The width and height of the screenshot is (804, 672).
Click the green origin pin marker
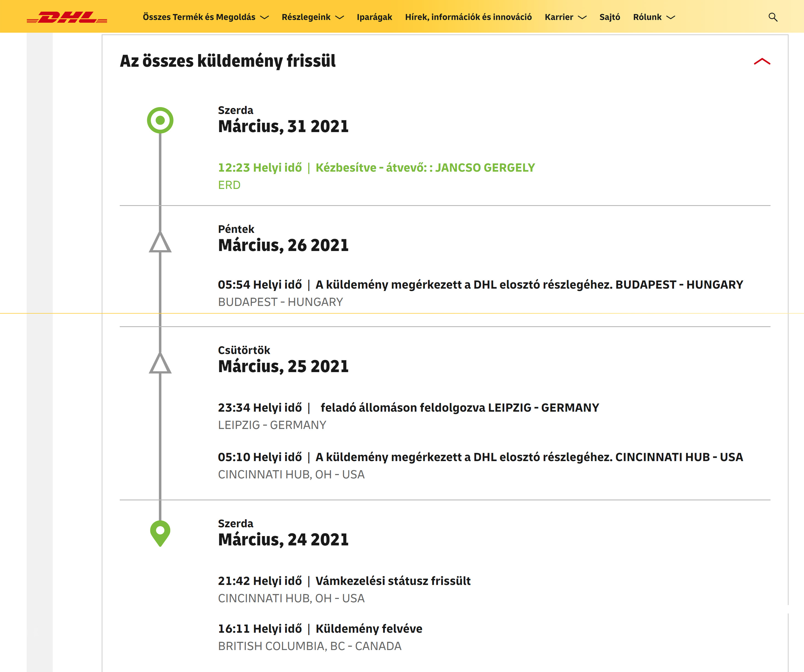[x=160, y=533]
